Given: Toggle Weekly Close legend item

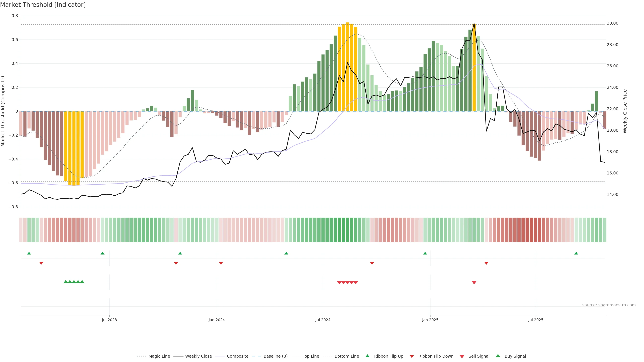Looking at the screenshot, I should (x=198, y=356).
